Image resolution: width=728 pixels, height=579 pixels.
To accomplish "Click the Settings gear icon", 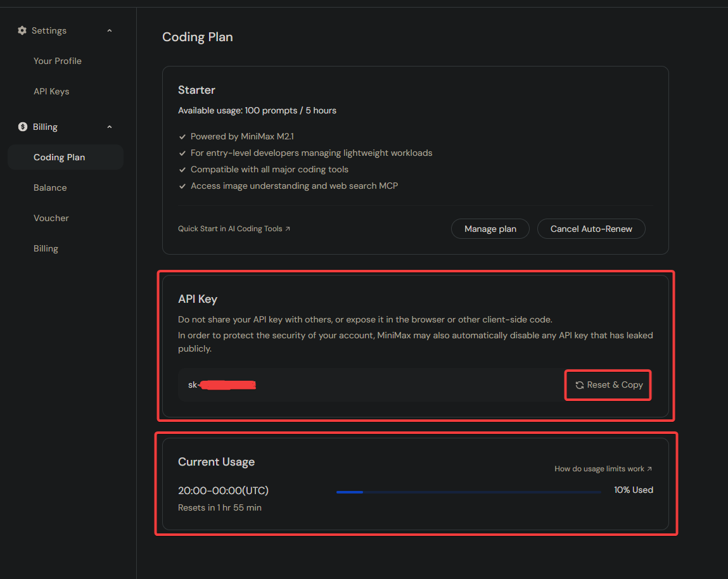I will click(22, 30).
